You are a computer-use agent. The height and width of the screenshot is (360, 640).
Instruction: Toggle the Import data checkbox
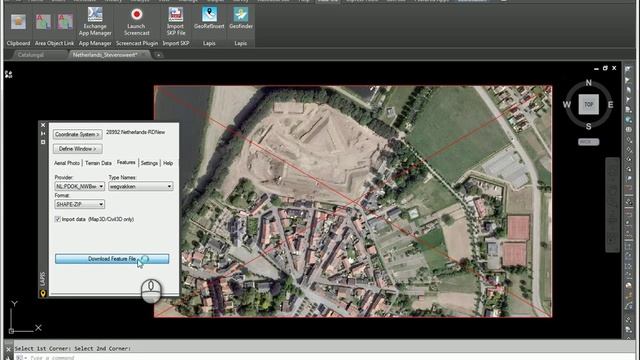click(x=58, y=219)
